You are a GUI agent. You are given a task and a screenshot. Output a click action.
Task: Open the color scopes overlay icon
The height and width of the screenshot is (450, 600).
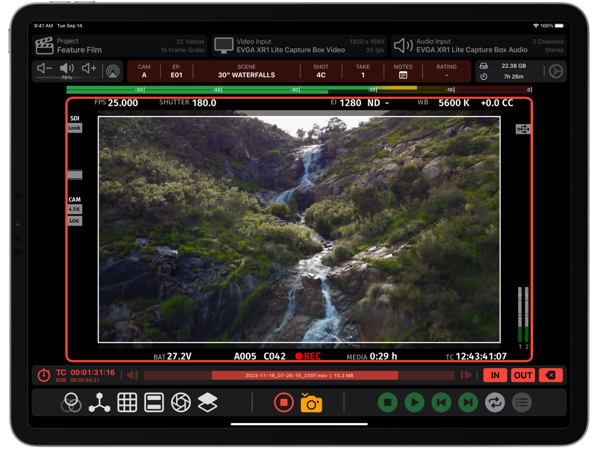[x=72, y=402]
